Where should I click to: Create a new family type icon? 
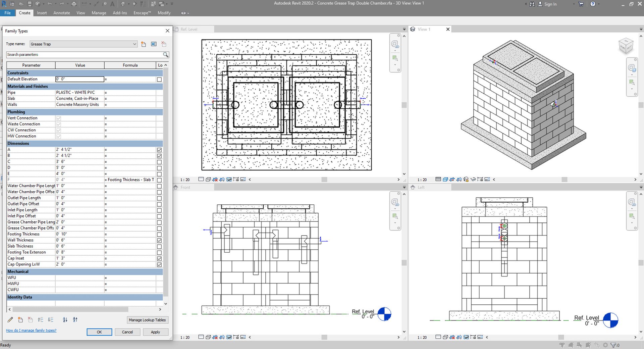pyautogui.click(x=144, y=44)
